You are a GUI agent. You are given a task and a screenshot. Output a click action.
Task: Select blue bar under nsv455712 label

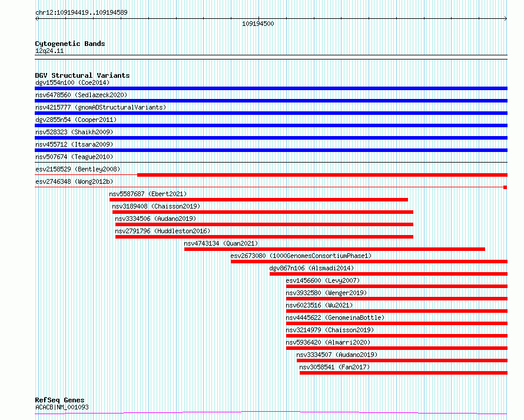[271, 150]
